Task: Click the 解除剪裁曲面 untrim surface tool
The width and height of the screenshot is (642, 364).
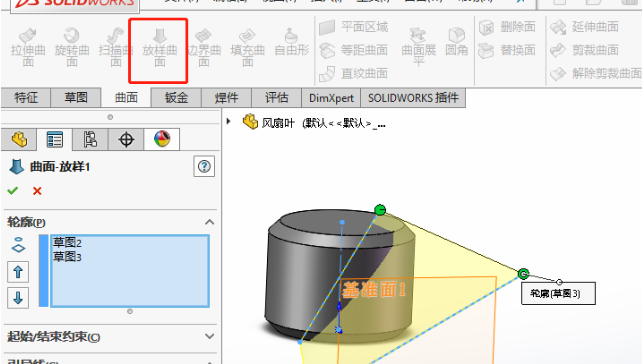Action: (x=596, y=74)
